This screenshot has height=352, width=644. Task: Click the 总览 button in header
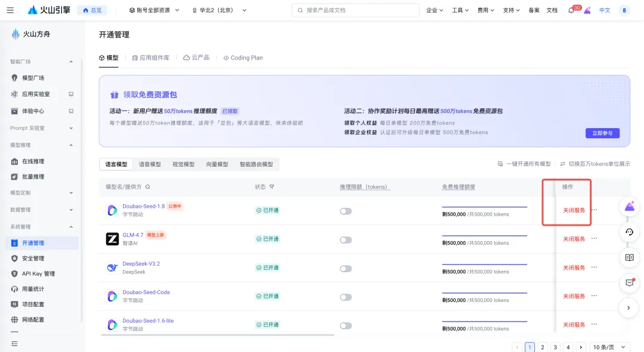coord(92,10)
